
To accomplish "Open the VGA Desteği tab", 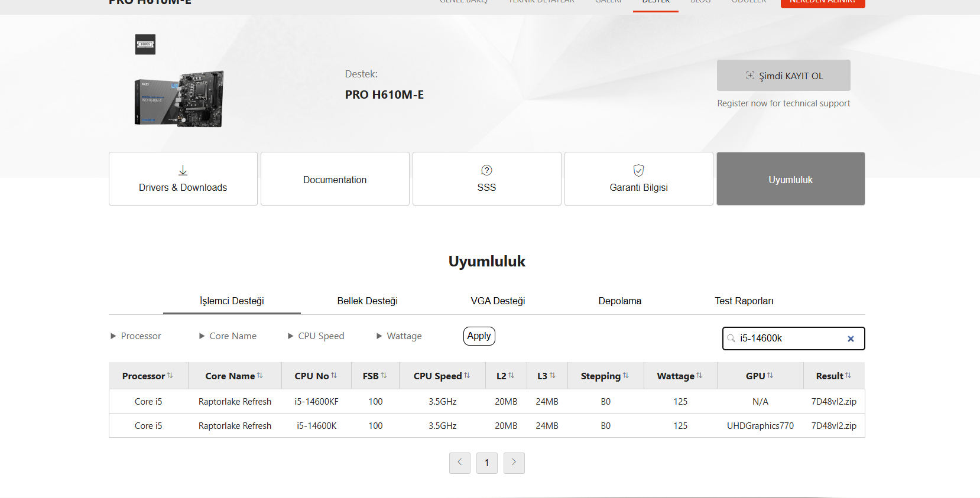I will coord(498,301).
